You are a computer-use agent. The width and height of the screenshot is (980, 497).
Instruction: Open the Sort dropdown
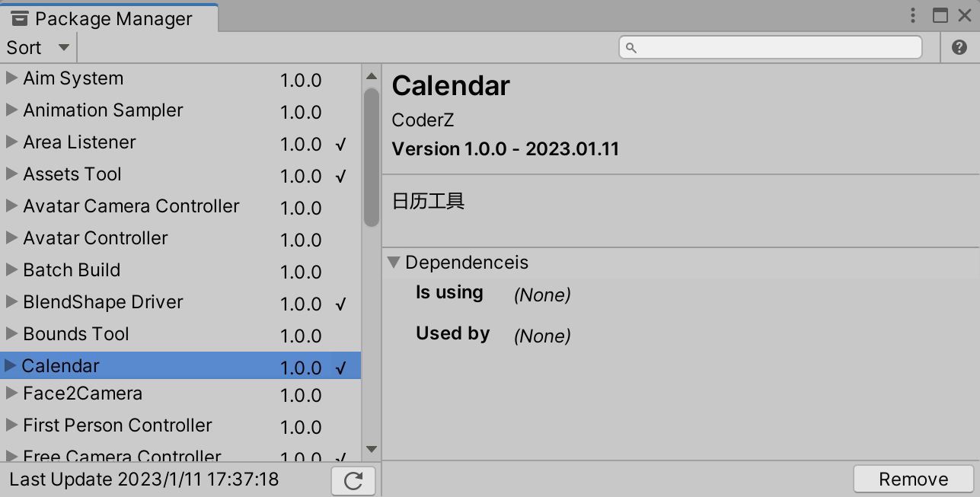(x=37, y=47)
